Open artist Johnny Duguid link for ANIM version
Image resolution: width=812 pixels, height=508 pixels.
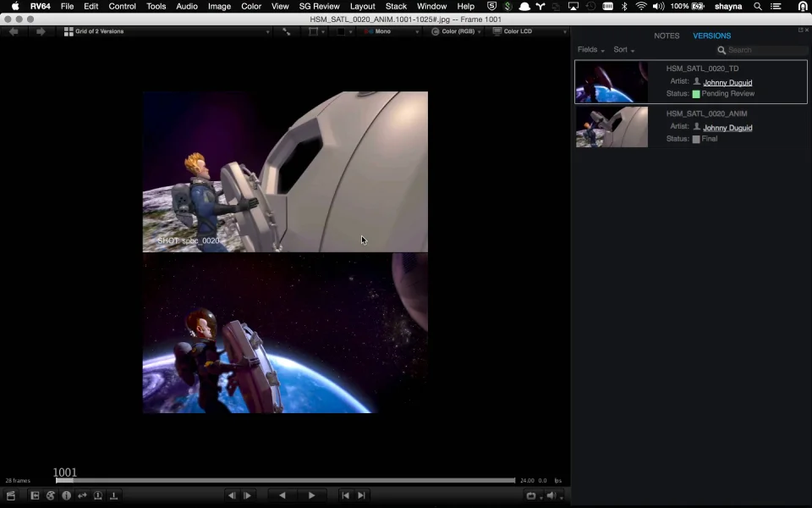727,128
